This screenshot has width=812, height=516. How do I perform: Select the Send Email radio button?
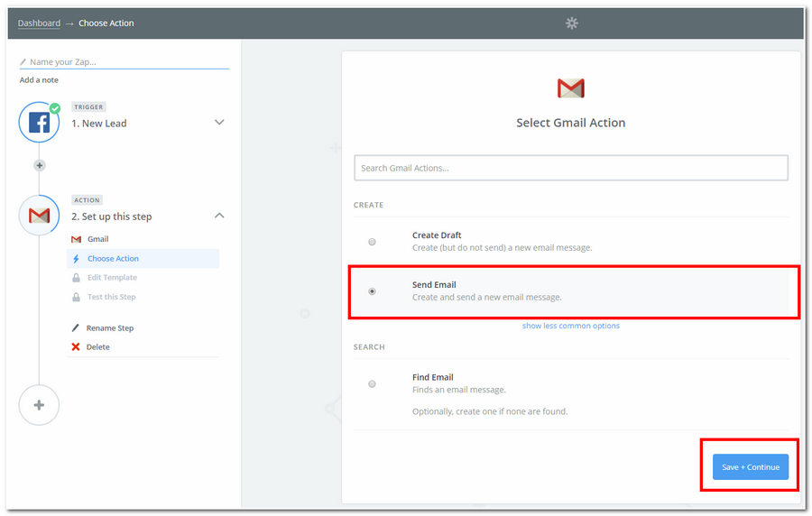(372, 291)
